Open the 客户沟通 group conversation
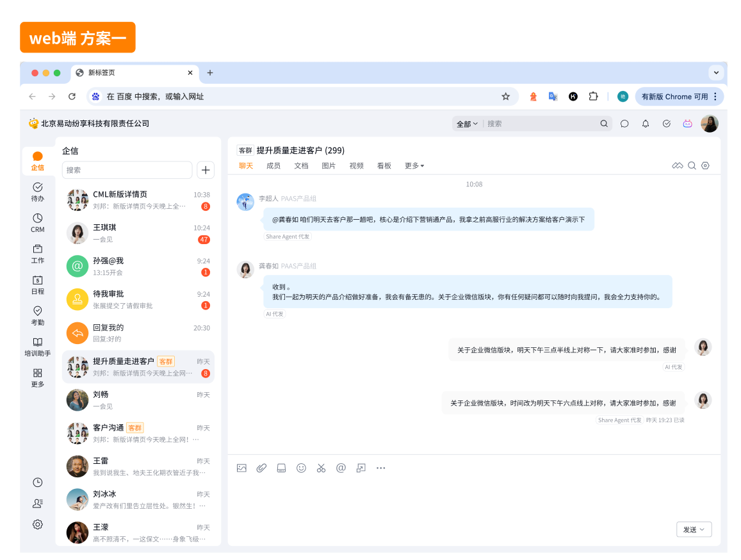The image size is (741, 560). click(x=138, y=434)
